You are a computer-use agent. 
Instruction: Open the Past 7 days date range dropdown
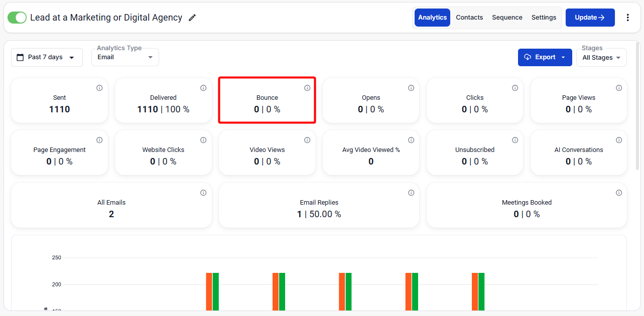tap(47, 57)
